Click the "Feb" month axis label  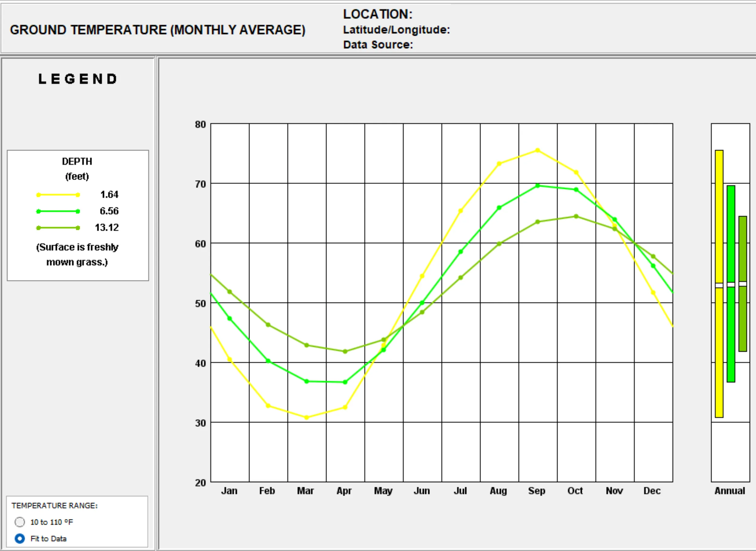click(x=267, y=491)
